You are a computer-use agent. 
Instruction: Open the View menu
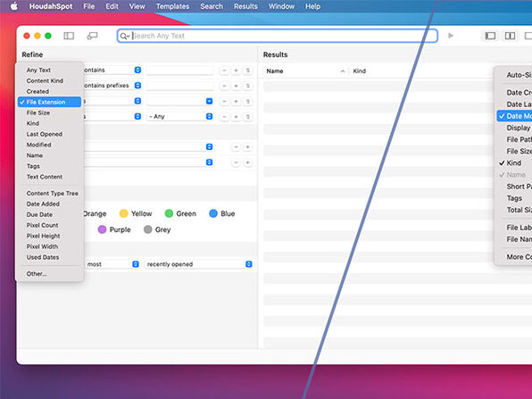point(137,6)
